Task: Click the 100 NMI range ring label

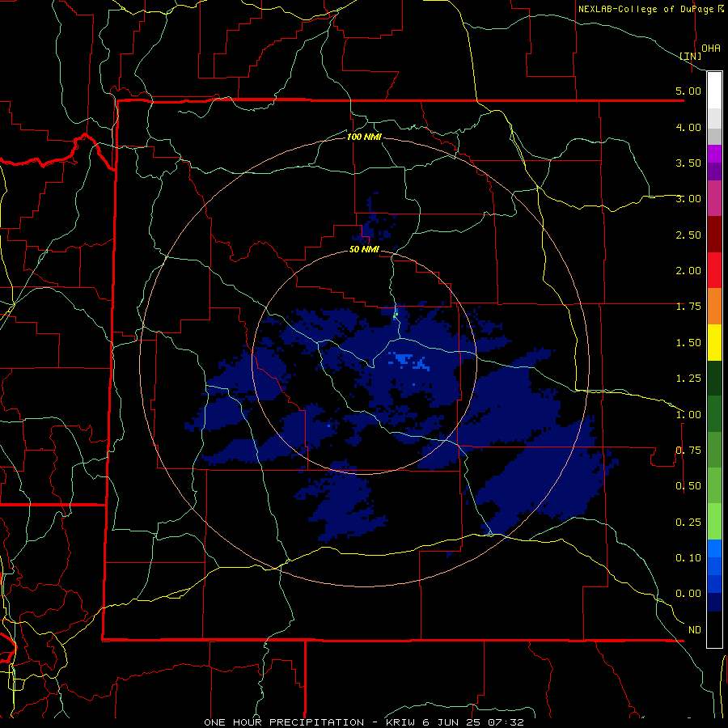Action: (364, 137)
